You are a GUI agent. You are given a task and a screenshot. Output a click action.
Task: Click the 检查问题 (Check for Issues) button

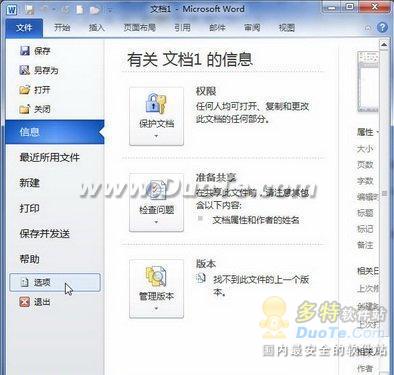coord(156,202)
